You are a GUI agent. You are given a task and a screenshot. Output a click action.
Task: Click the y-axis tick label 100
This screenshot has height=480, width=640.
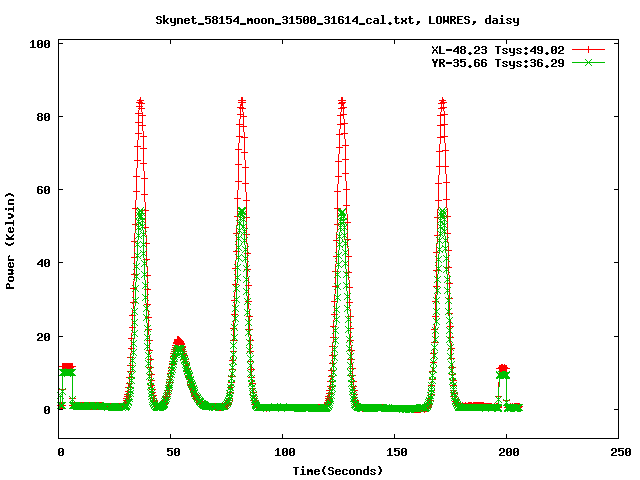tap(40, 44)
